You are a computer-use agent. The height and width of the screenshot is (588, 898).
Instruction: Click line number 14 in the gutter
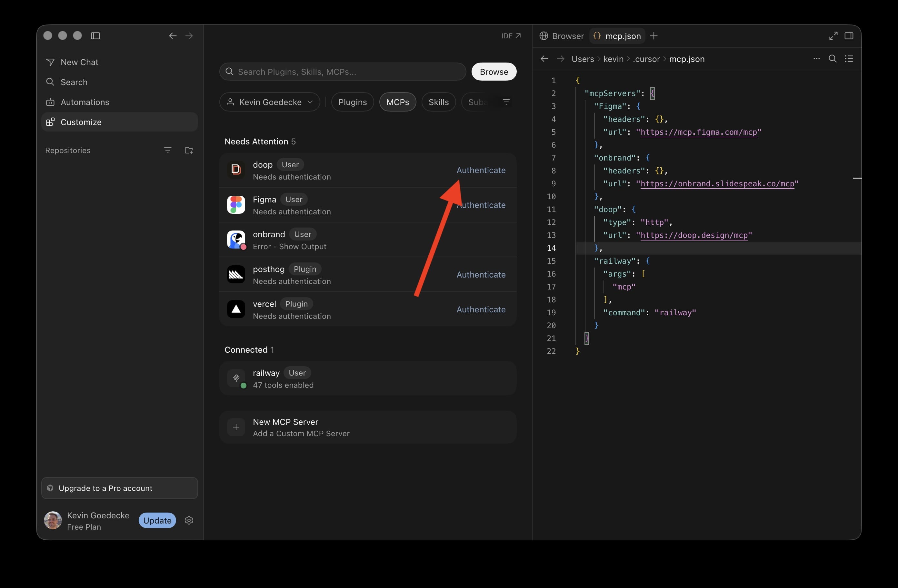pos(551,248)
